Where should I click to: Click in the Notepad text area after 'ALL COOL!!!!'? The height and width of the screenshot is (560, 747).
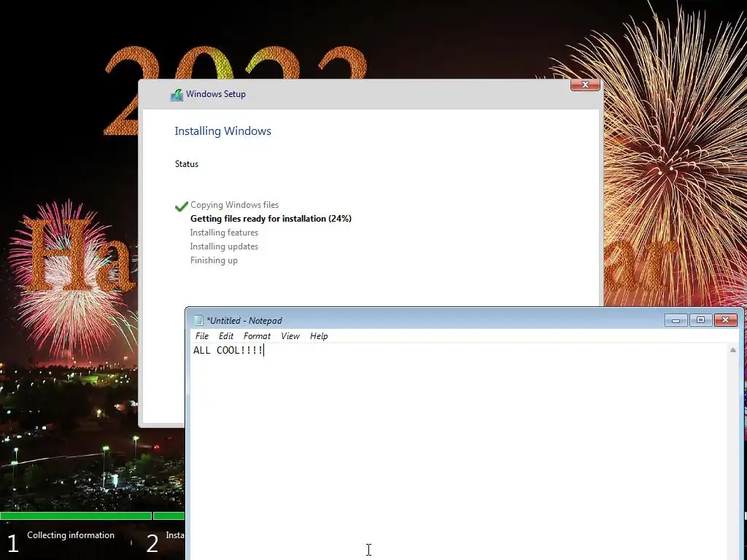coord(265,351)
